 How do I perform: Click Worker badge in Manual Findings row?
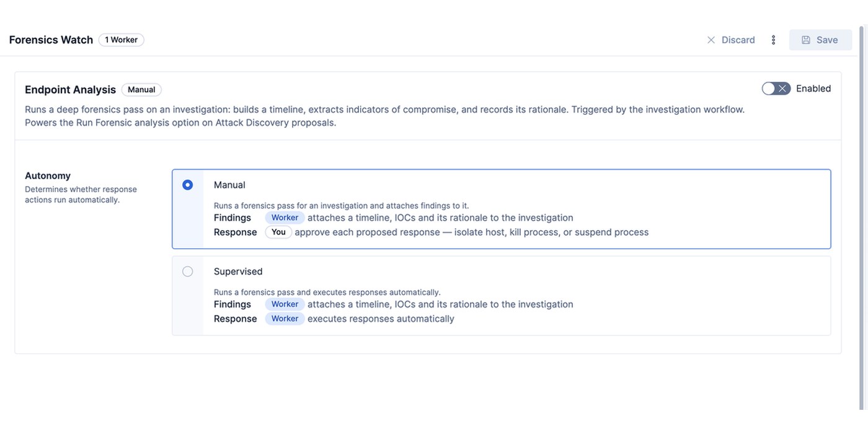[x=285, y=218]
